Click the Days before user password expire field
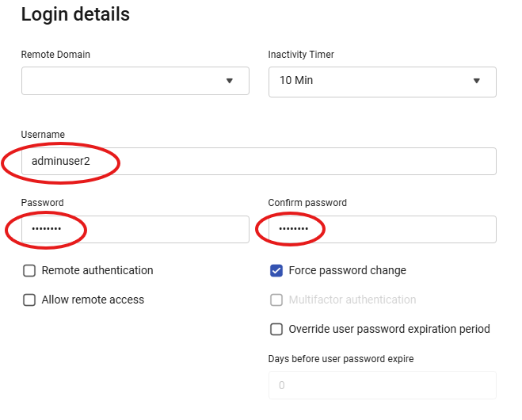Image resolution: width=522 pixels, height=420 pixels. 382,385
